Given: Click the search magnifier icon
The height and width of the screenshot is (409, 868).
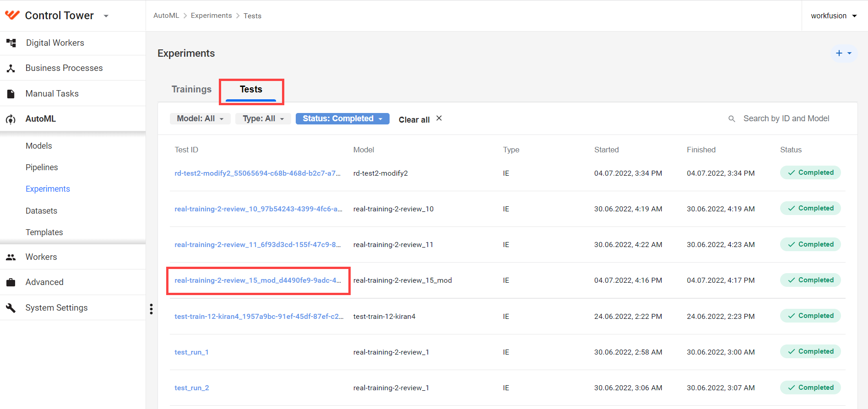Looking at the screenshot, I should pos(732,119).
